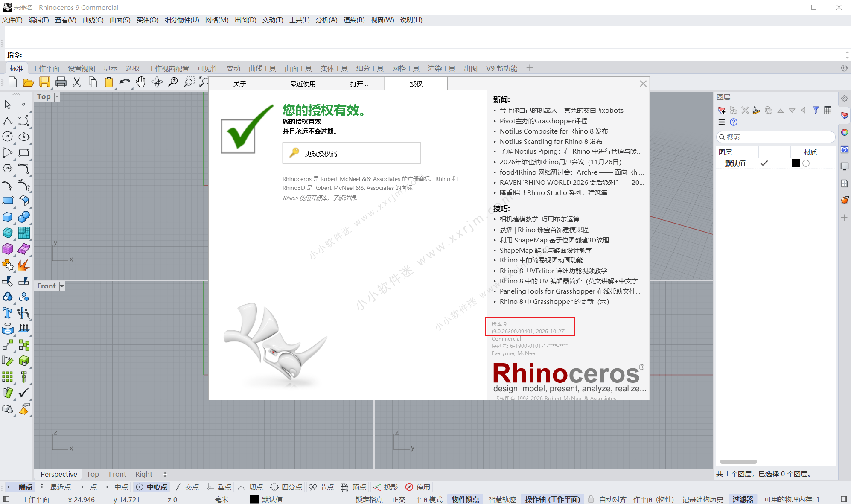Screen dimensions: 851x504
Task: Click the New file icon
Action: pos(12,82)
